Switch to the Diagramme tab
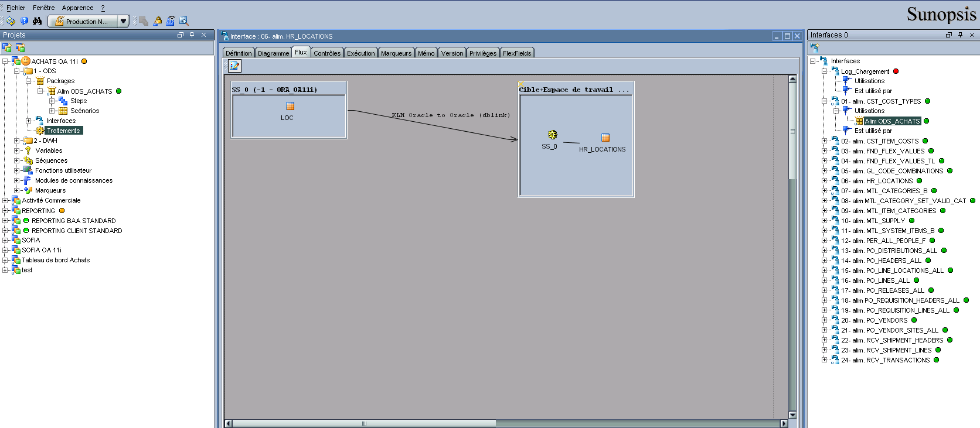Image resolution: width=980 pixels, height=428 pixels. tap(273, 53)
